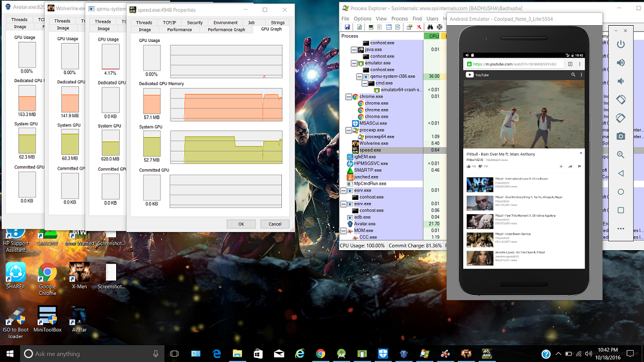Collapse the emulator.exe tree node
The width and height of the screenshot is (644, 362).
pos(354,63)
